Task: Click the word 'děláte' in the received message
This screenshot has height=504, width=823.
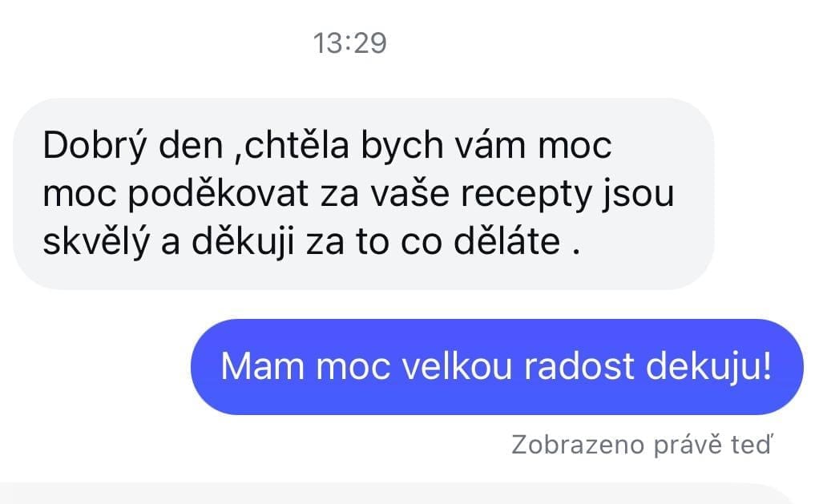Action: pyautogui.click(x=507, y=241)
